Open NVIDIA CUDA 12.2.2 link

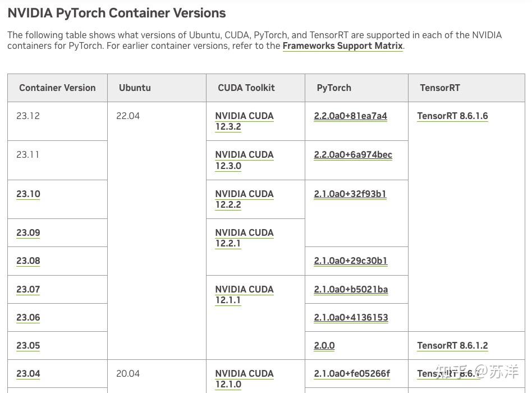pyautogui.click(x=244, y=199)
